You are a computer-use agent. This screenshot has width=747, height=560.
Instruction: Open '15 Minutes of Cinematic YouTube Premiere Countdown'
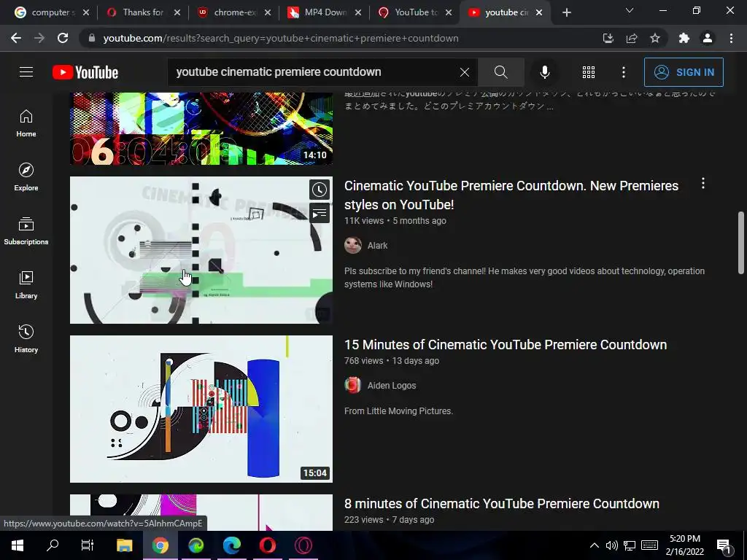tap(506, 344)
